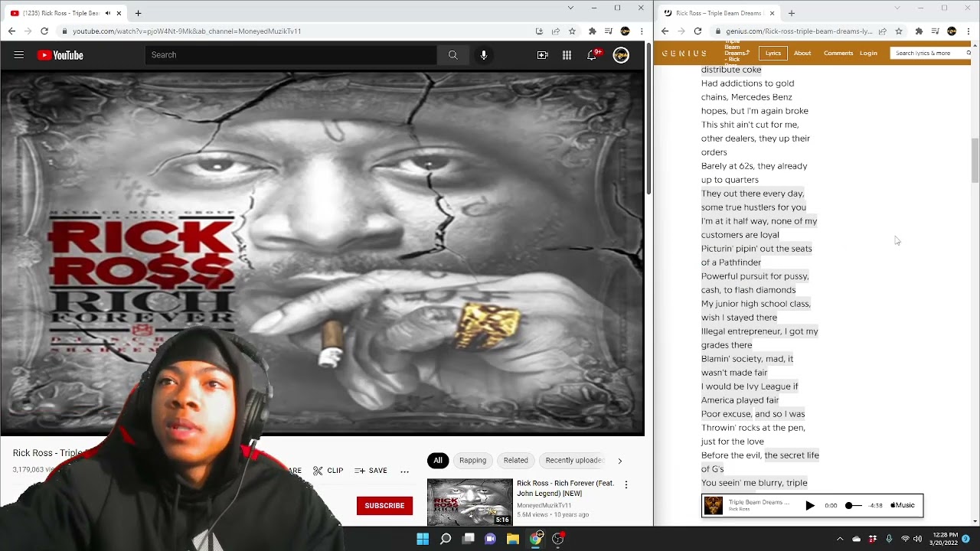The image size is (980, 551).
Task: Open Windows Start menu
Action: [x=423, y=539]
